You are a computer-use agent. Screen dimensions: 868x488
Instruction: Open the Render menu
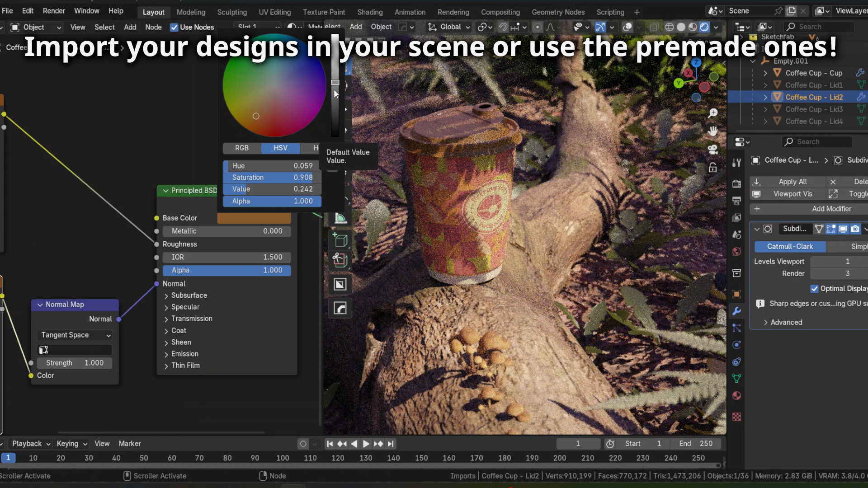coord(54,11)
